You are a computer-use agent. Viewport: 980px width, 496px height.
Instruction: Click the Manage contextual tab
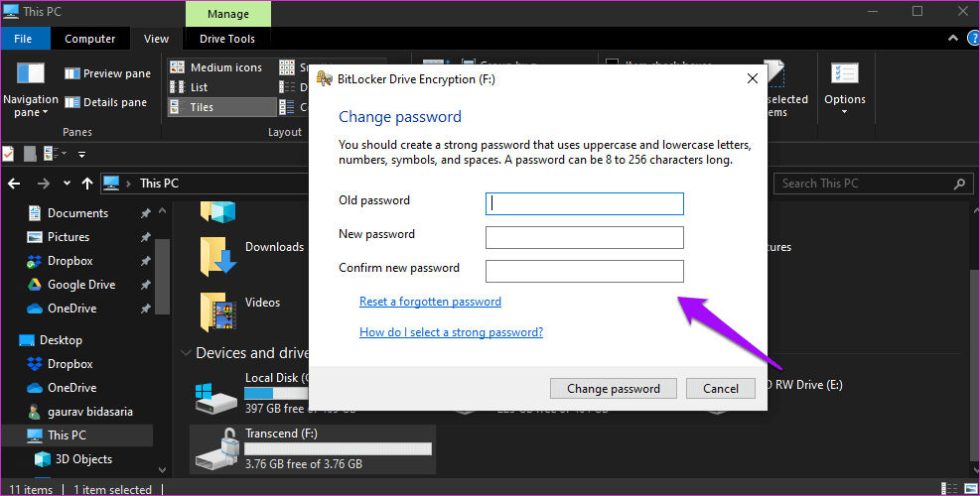(228, 14)
